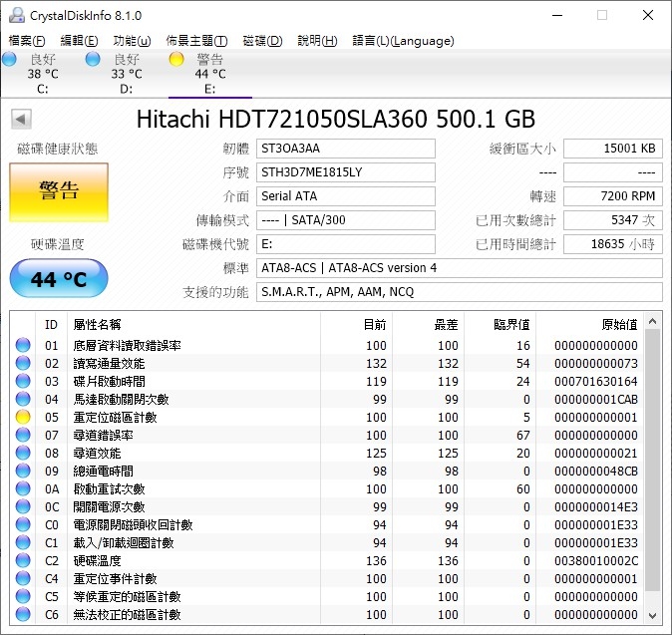Select the 總通電時間 attribute name
Image resolution: width=672 pixels, height=635 pixels.
103,472
